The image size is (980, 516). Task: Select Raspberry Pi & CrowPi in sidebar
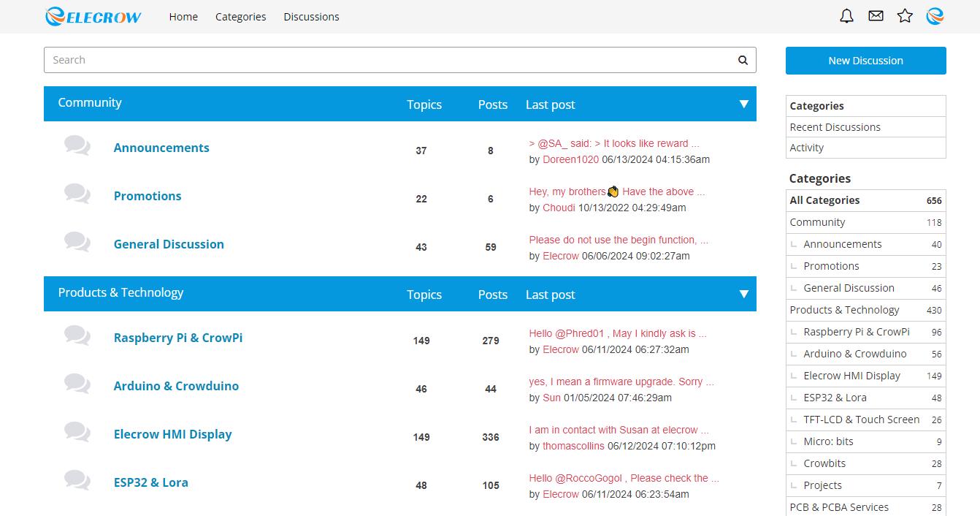click(x=866, y=332)
